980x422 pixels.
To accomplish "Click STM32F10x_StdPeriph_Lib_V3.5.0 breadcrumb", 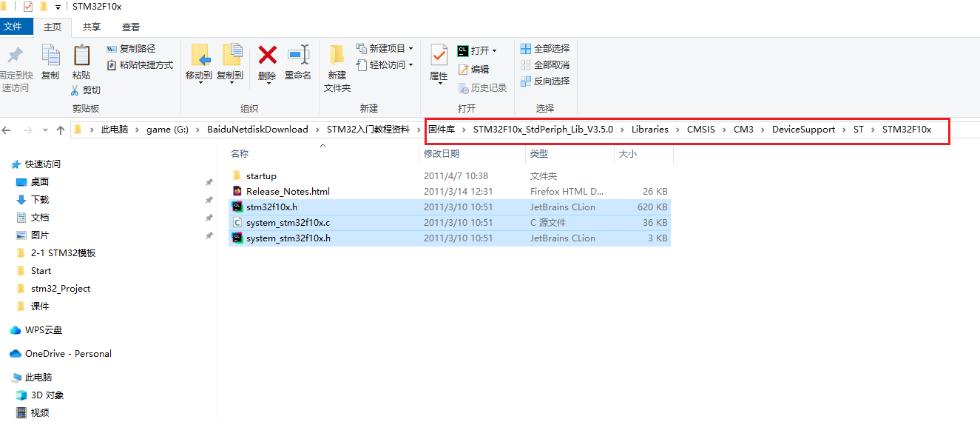I will click(543, 130).
